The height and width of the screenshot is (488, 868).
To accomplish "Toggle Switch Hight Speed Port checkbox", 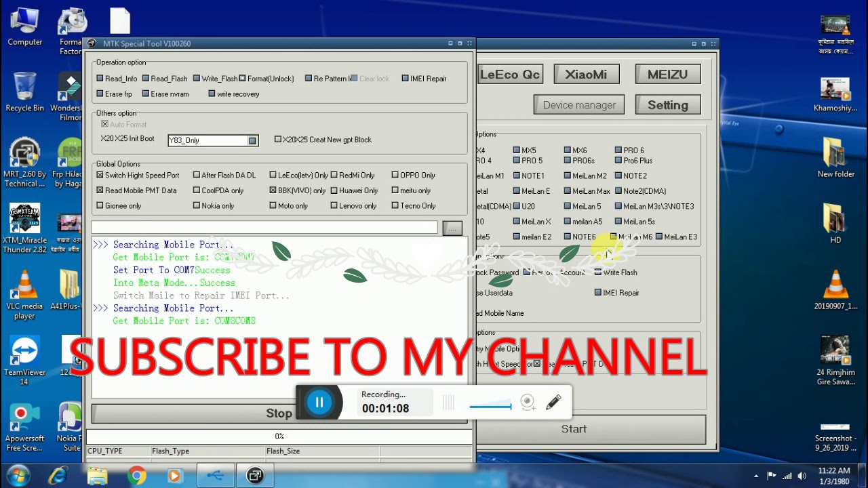I will tap(100, 175).
